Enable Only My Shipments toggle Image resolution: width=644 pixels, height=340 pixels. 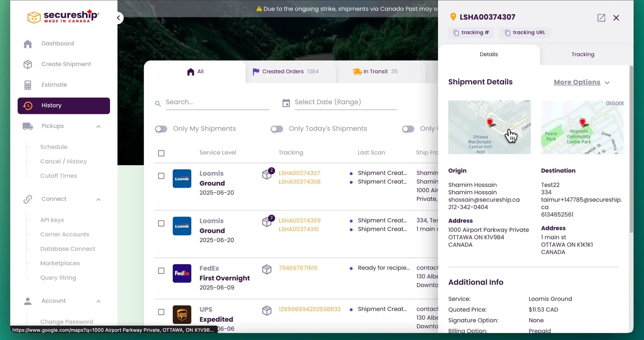coord(161,129)
